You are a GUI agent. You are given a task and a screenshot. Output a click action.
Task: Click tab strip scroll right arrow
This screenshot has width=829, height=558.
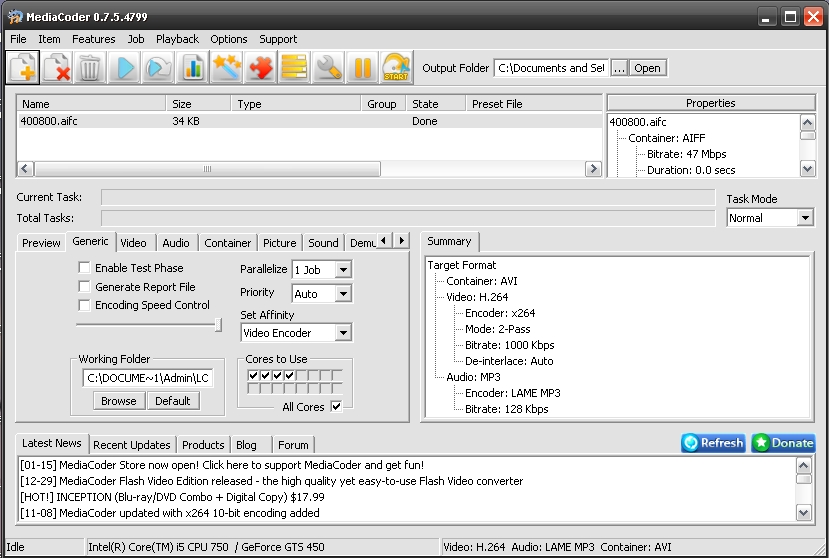coord(401,241)
